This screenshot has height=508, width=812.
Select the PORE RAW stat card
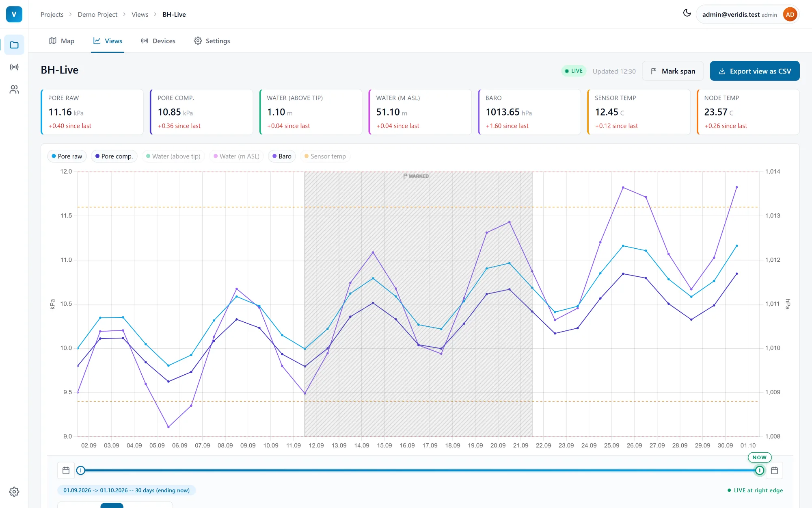pyautogui.click(x=92, y=112)
